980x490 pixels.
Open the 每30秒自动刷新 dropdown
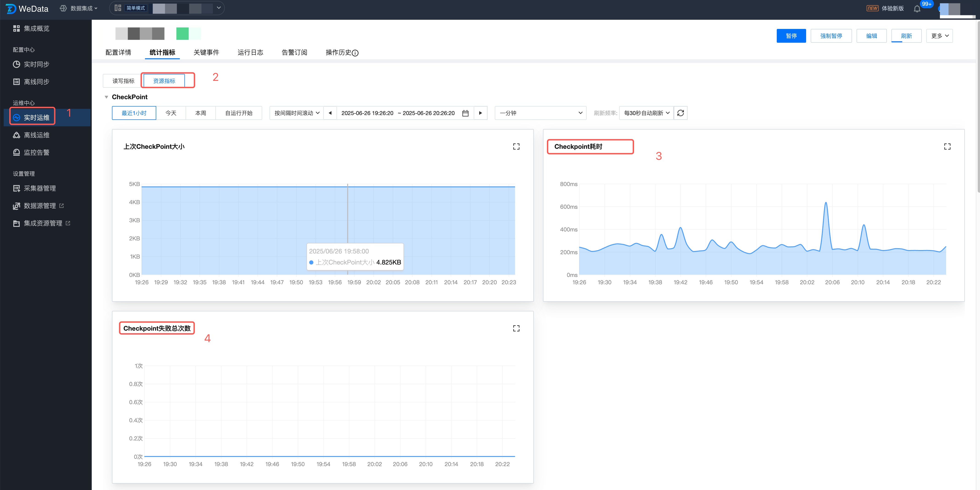(x=646, y=113)
